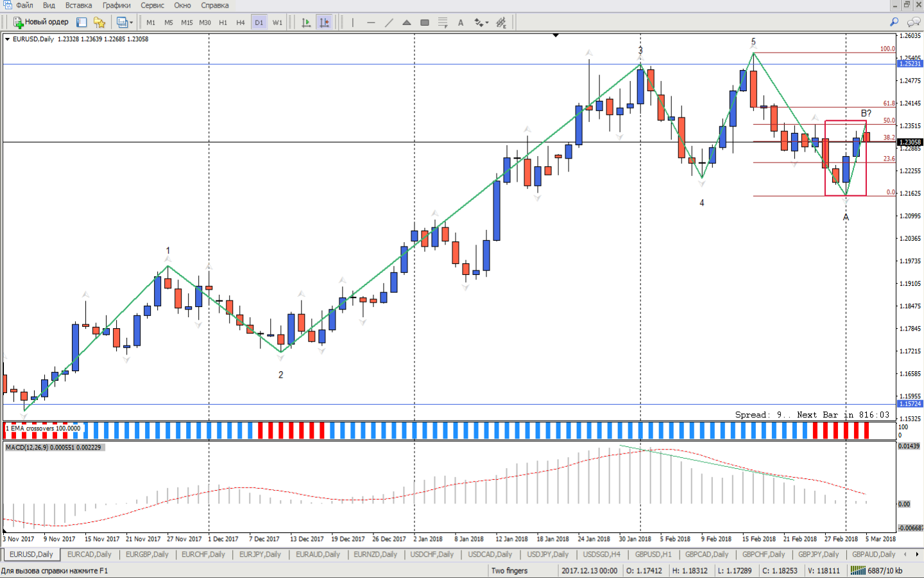Switch to USDSGD,H4 chart tab
Viewport: 924px width, 578px height.
(x=602, y=554)
